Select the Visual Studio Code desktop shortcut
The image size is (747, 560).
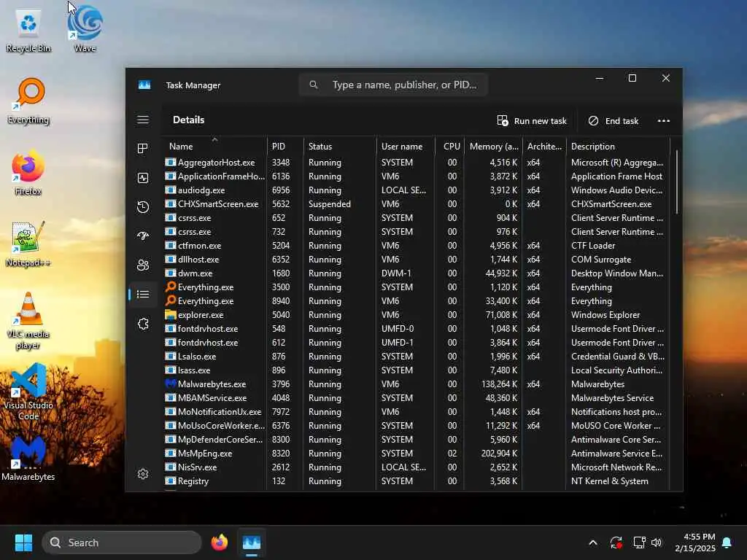pyautogui.click(x=28, y=392)
